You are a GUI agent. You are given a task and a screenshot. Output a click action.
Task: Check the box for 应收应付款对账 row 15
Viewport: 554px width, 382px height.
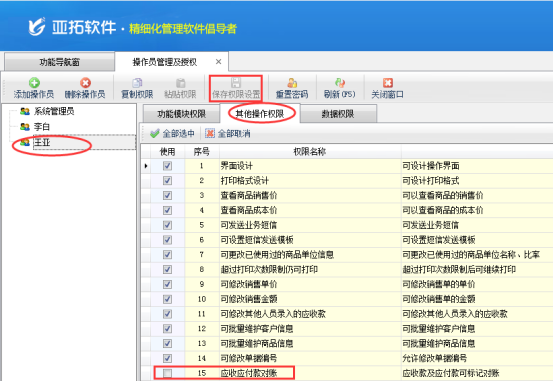point(167,373)
